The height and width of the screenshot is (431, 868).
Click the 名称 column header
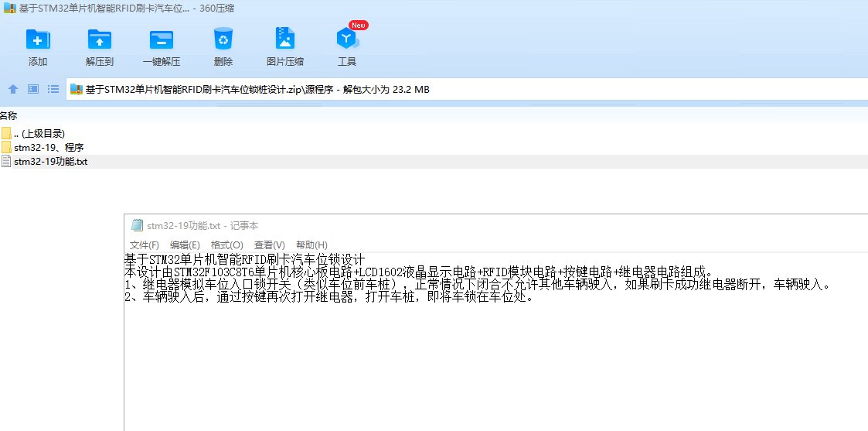(x=9, y=116)
